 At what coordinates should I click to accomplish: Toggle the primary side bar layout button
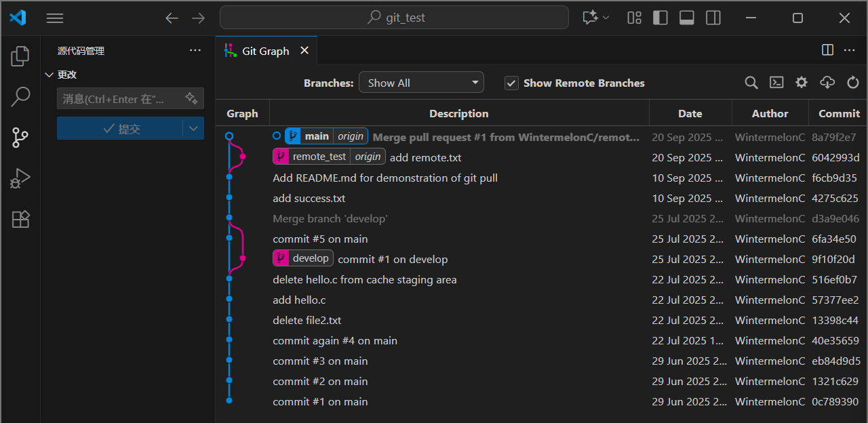660,18
